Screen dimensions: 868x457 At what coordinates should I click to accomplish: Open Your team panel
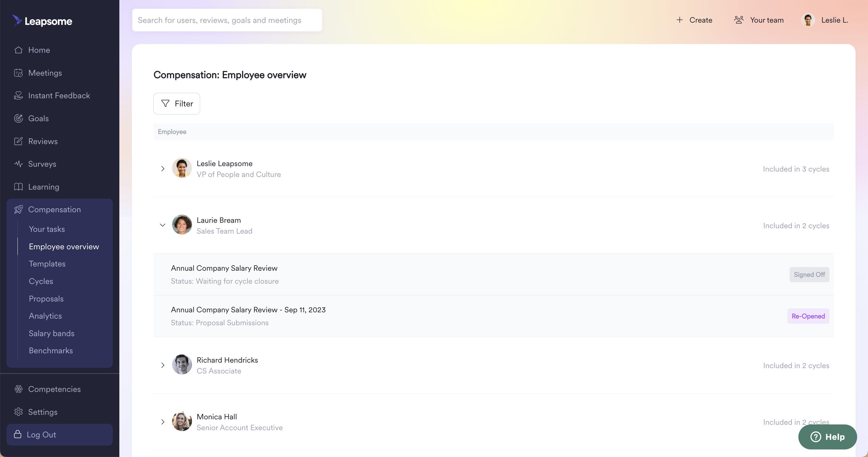[759, 20]
